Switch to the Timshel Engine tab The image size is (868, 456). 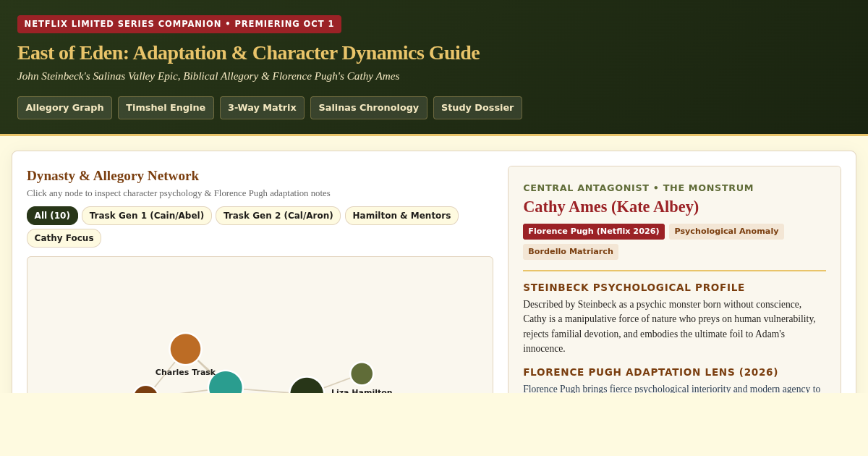click(x=166, y=108)
